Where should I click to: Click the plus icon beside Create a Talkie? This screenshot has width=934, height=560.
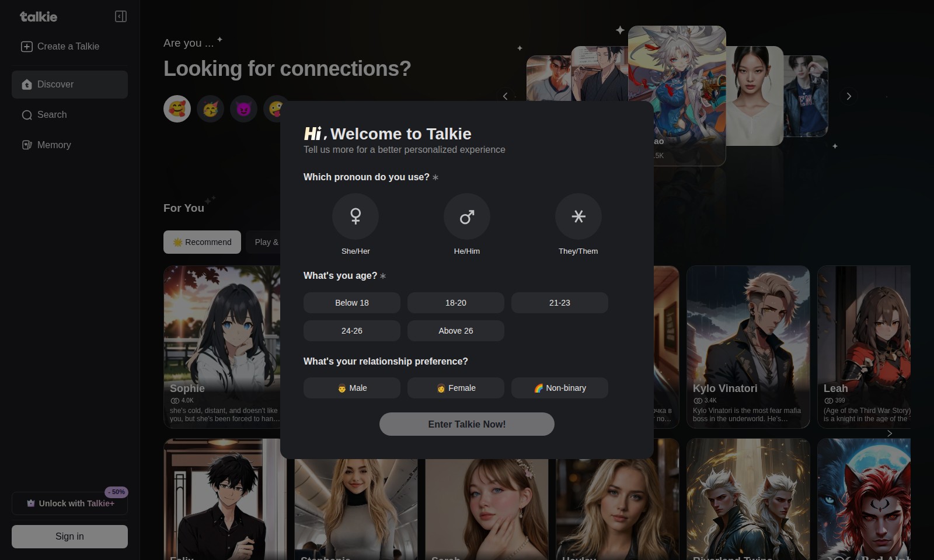(27, 47)
